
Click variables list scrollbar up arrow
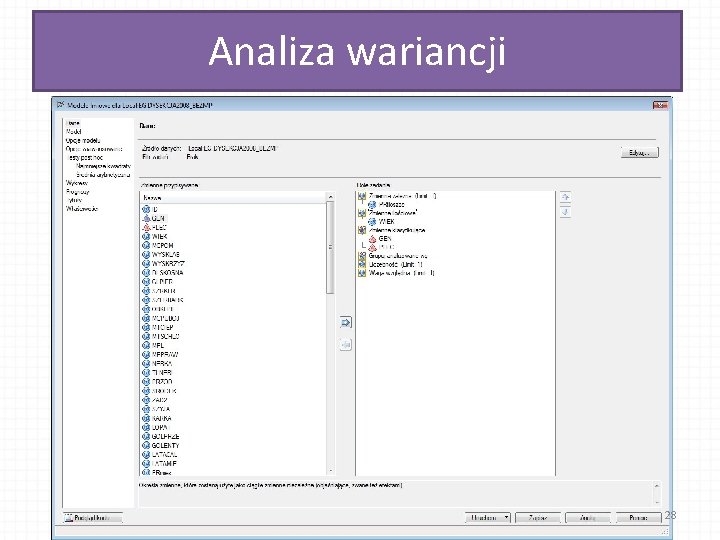pyautogui.click(x=330, y=197)
